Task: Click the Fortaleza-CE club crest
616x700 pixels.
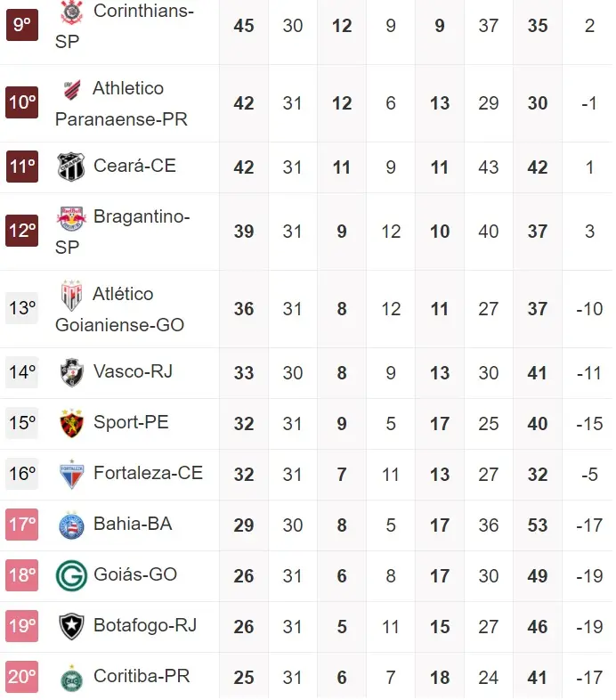Action: click(70, 474)
